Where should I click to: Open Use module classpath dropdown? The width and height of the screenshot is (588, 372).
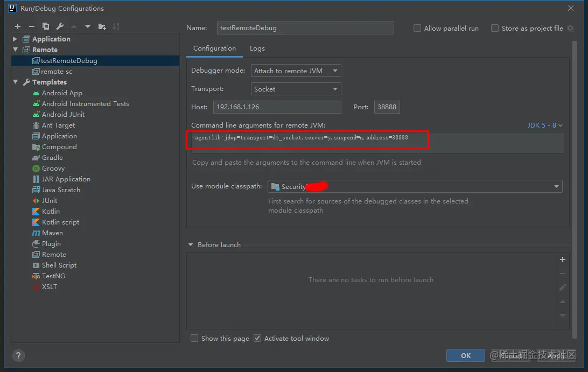[415, 186]
